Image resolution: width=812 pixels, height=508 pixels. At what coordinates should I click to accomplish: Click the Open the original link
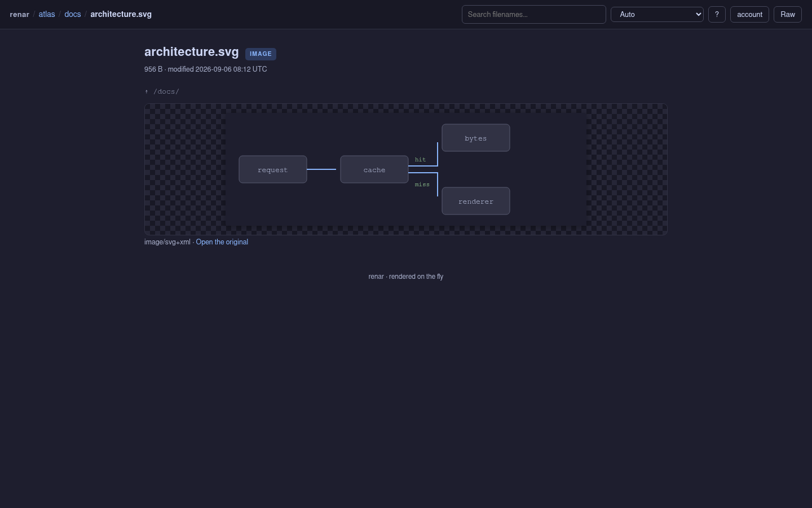222,242
